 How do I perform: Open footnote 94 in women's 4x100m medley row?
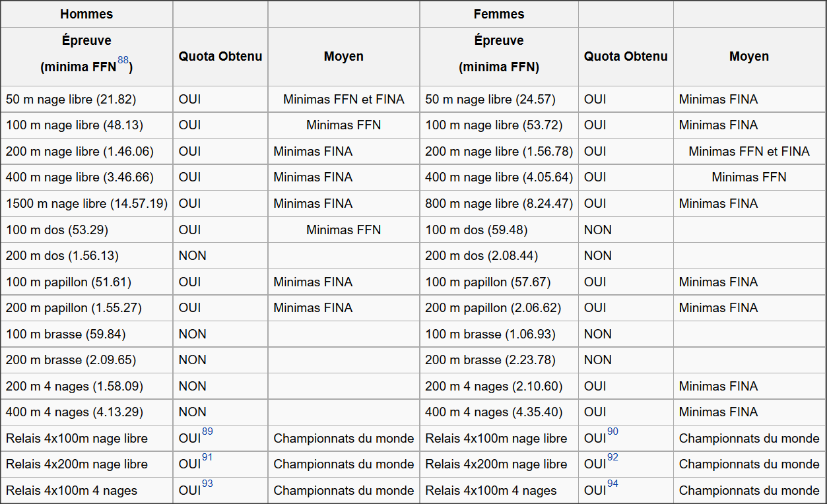(x=612, y=484)
